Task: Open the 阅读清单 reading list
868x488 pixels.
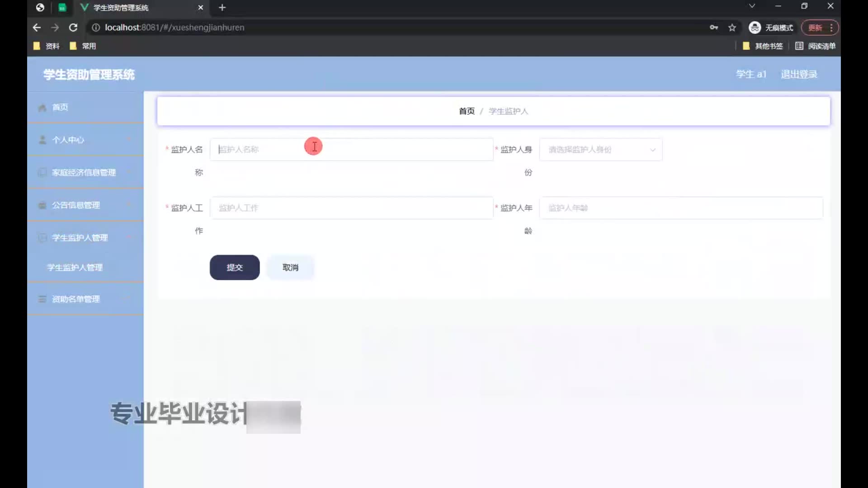Action: click(816, 46)
